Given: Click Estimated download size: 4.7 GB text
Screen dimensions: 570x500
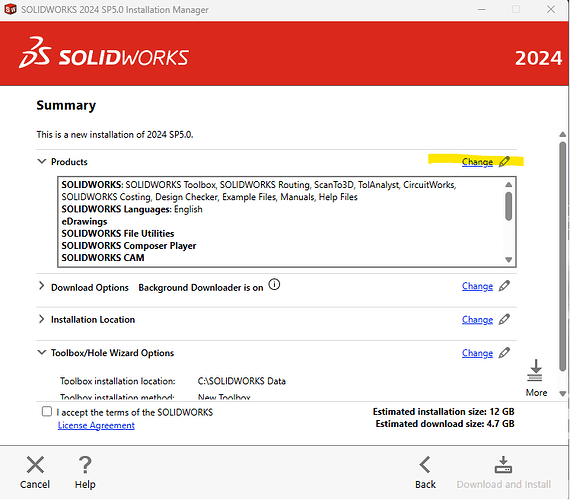Looking at the screenshot, I should [x=445, y=424].
